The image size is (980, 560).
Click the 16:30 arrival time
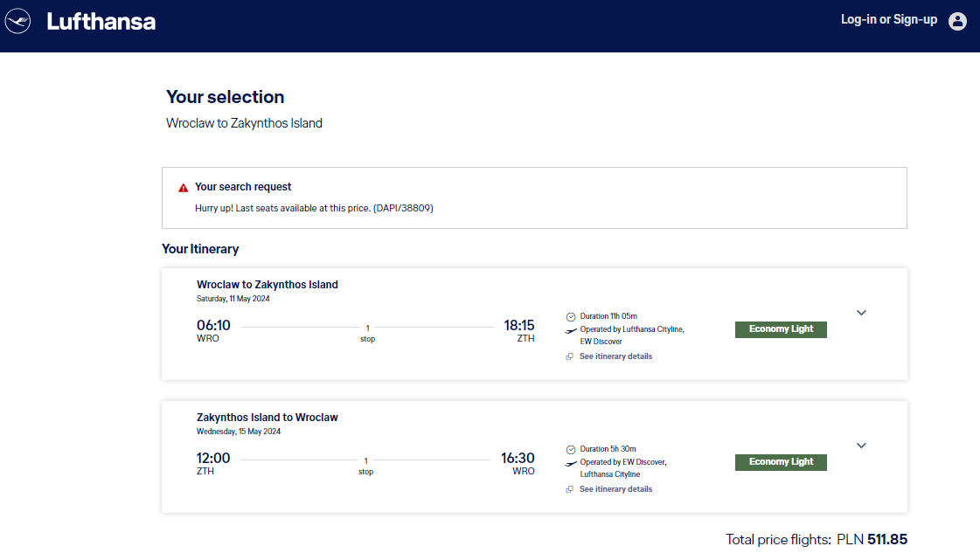coord(518,459)
